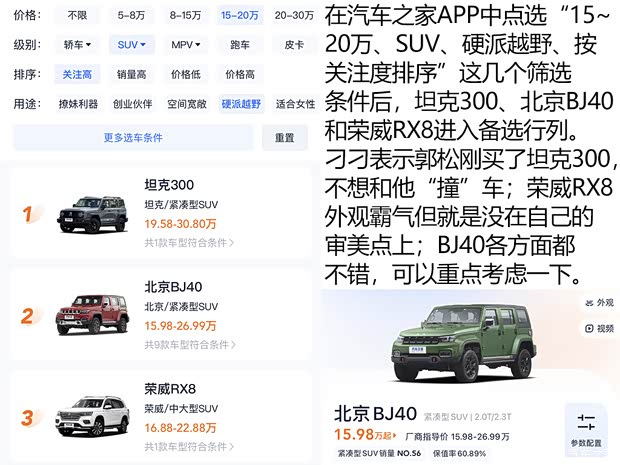Click the rank 1 orange badge
620x465 pixels.
[27, 214]
